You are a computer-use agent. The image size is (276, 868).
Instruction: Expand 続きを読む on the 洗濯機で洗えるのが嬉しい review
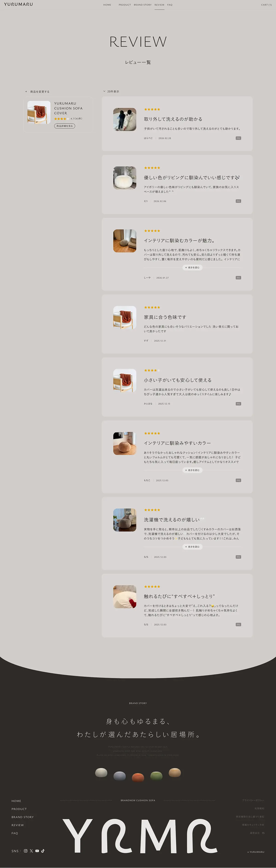point(193,547)
